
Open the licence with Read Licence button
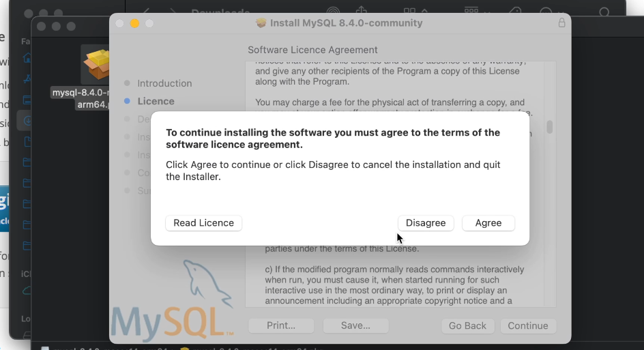204,222
